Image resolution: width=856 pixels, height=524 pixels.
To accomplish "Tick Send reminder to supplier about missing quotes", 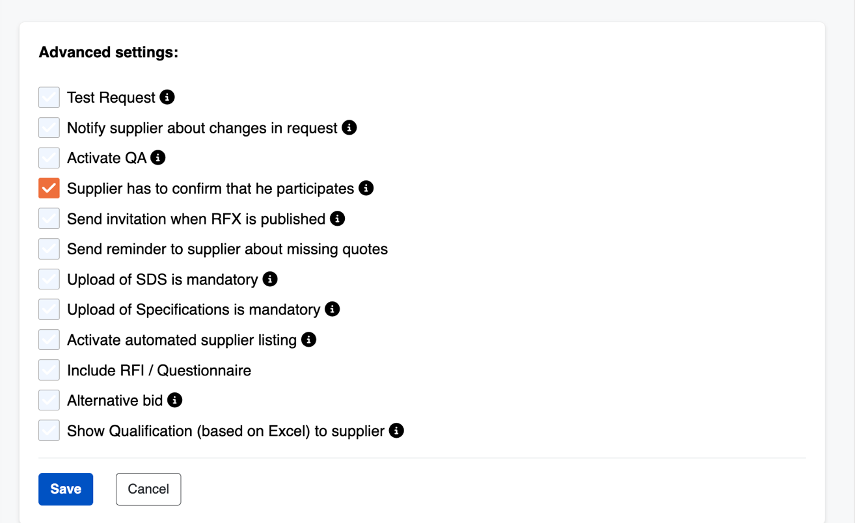I will 49,249.
